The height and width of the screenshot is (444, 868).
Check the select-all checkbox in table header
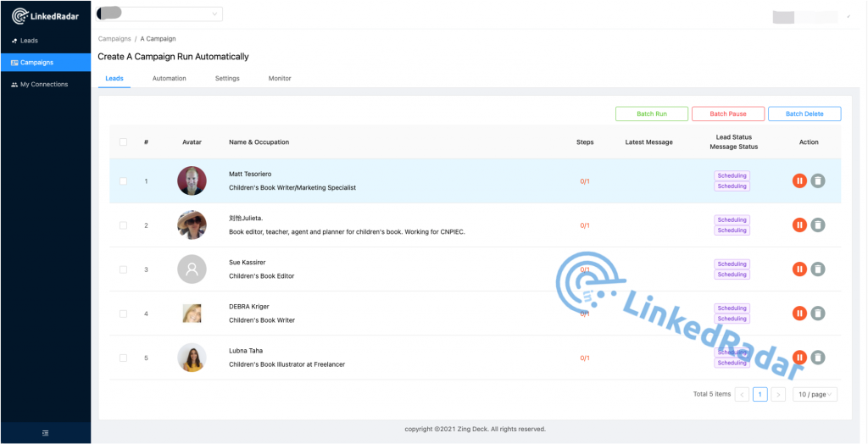coord(123,142)
